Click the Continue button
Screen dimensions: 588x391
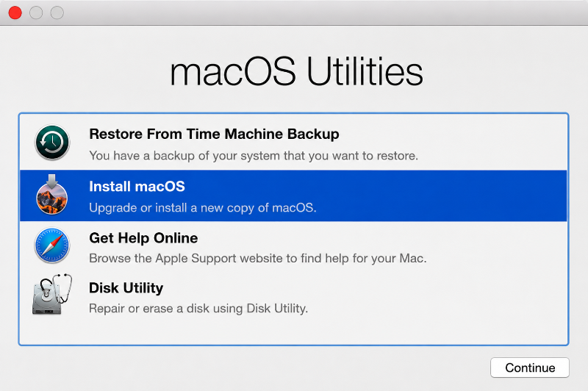529,367
